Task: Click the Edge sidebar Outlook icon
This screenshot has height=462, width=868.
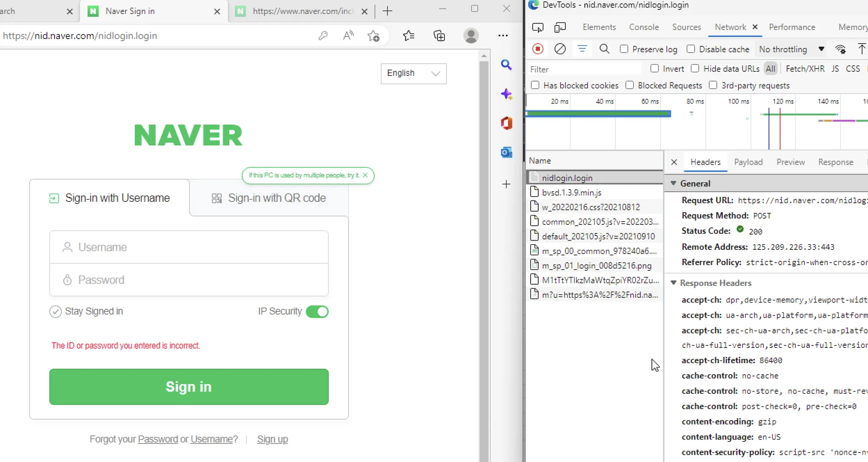Action: [506, 152]
